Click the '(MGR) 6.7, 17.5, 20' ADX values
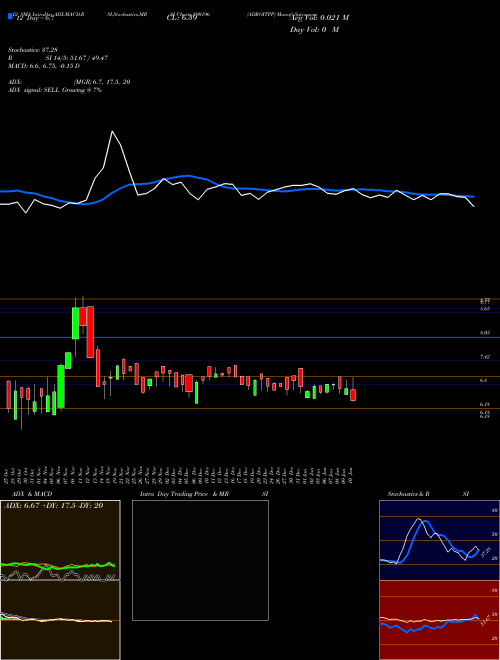Screen dimensions: 500x660 tap(101, 82)
